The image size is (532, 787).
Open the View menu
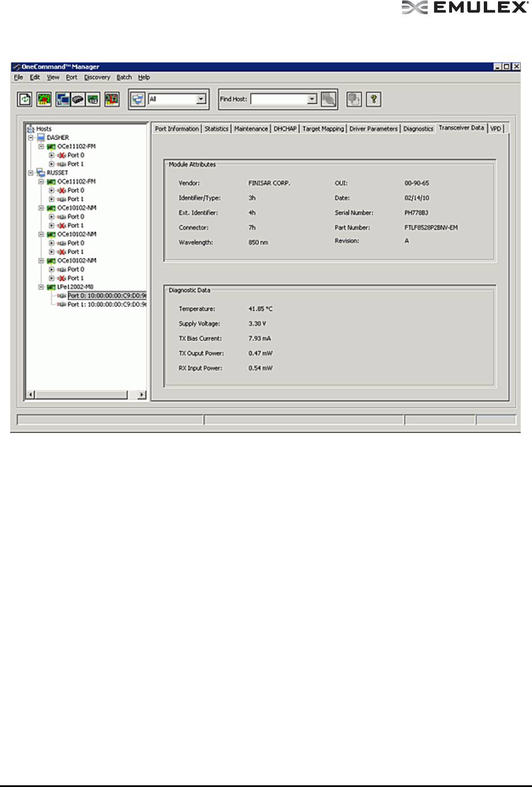point(53,77)
